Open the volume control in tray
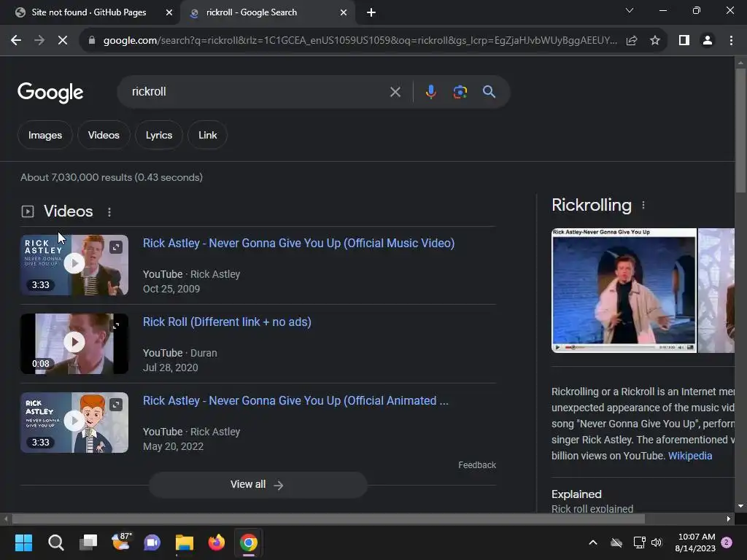The width and height of the screenshot is (747, 560). tap(657, 542)
